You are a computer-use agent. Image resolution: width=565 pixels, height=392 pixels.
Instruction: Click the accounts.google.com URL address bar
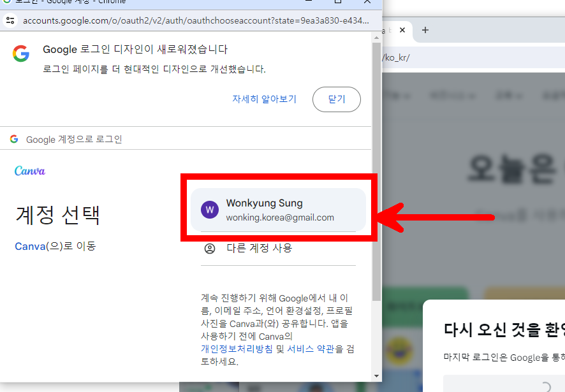196,20
